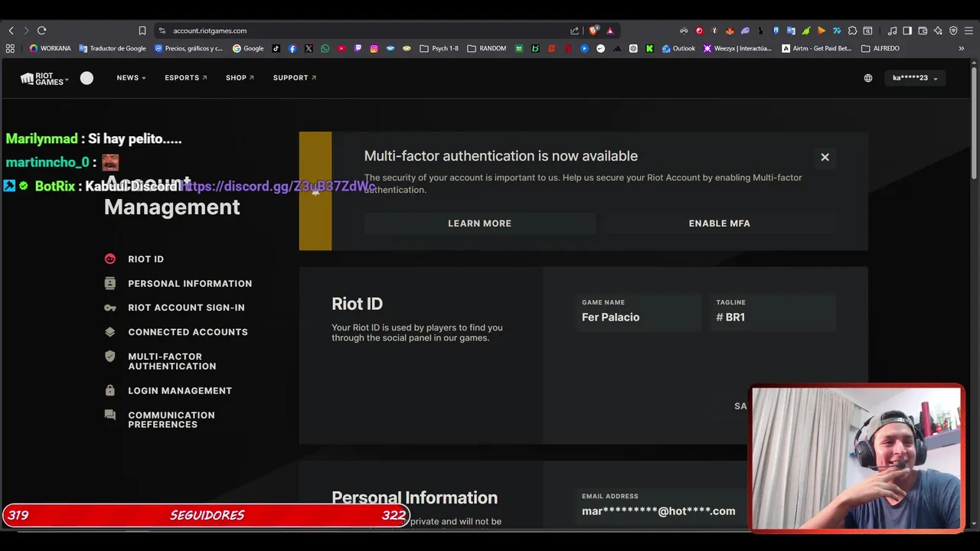Open the Precios, gráficos bookmark
The width and height of the screenshot is (980, 551).
pyautogui.click(x=188, y=48)
